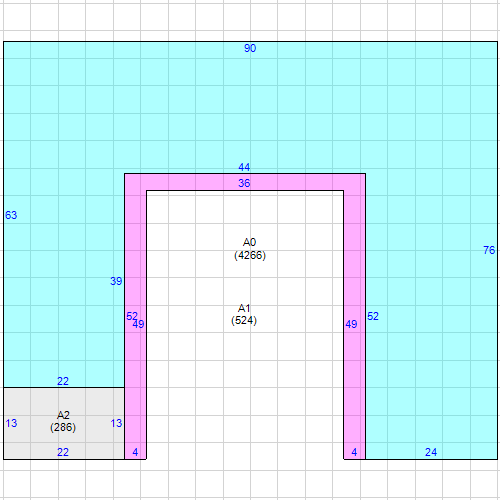
Task: Select the "A0 (4266)" area label
Action: (x=250, y=249)
